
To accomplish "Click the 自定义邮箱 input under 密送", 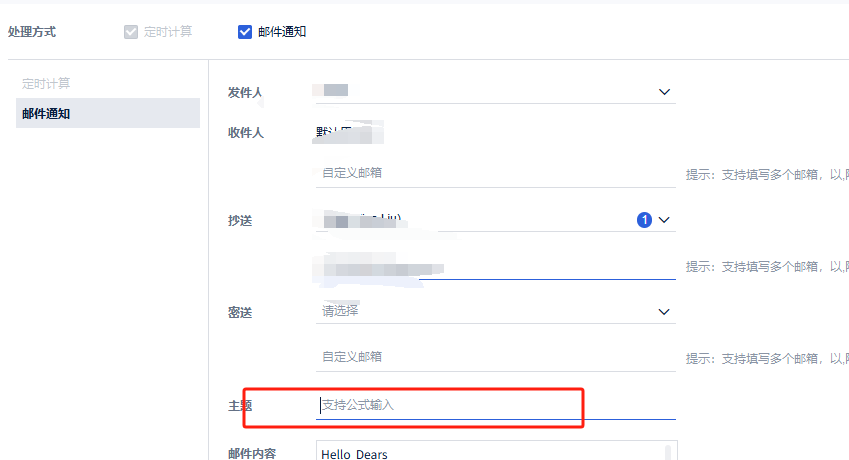I will click(x=495, y=357).
